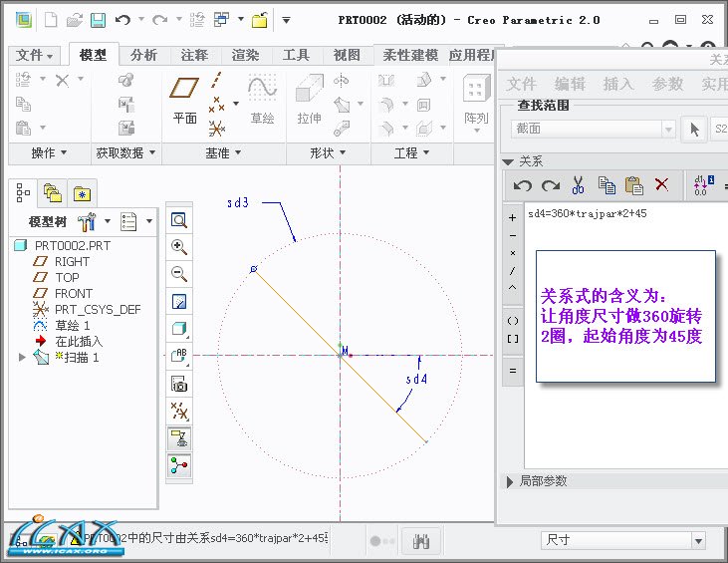Image resolution: width=728 pixels, height=563 pixels.
Task: Expand the 扫描 1 tree node
Action: tap(22, 357)
